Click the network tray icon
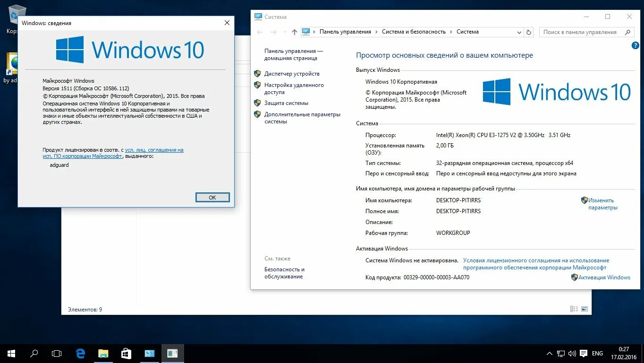 (x=561, y=354)
